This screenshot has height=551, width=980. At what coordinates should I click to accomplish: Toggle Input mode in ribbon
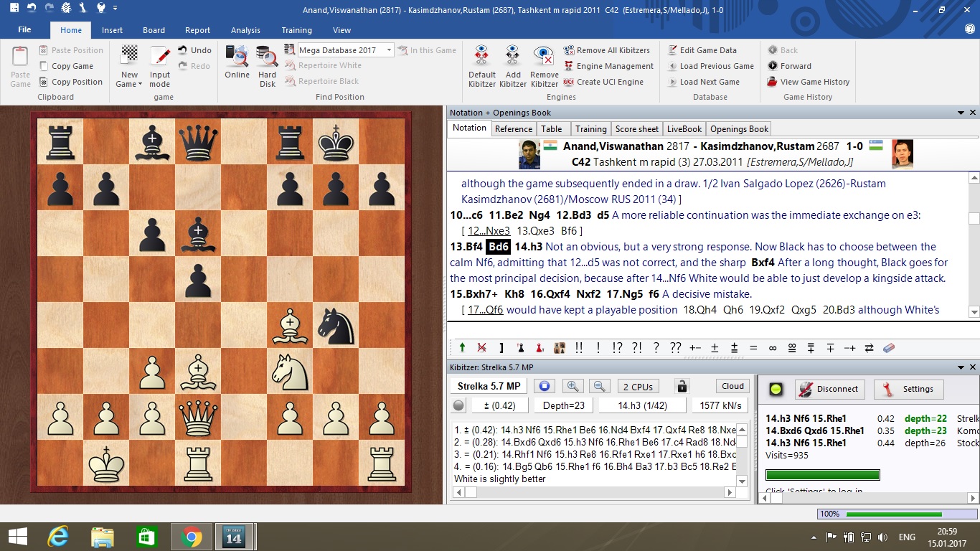pos(160,57)
